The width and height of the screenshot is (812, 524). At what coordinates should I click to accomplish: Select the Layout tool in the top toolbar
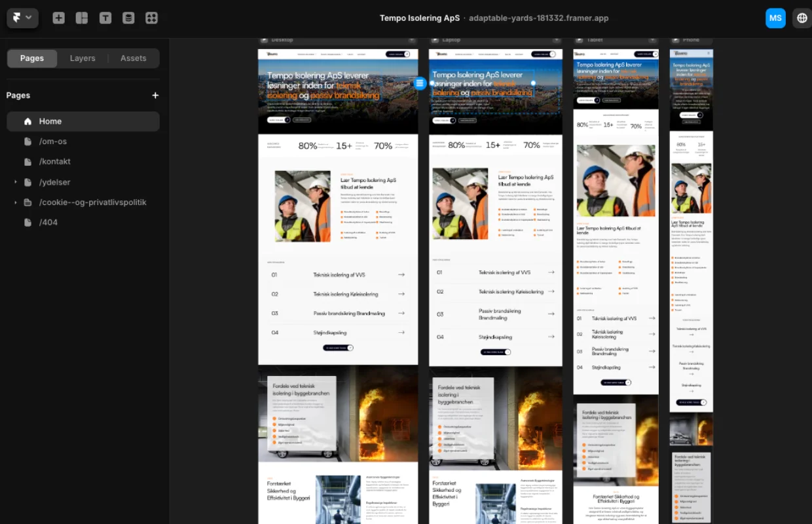click(82, 18)
